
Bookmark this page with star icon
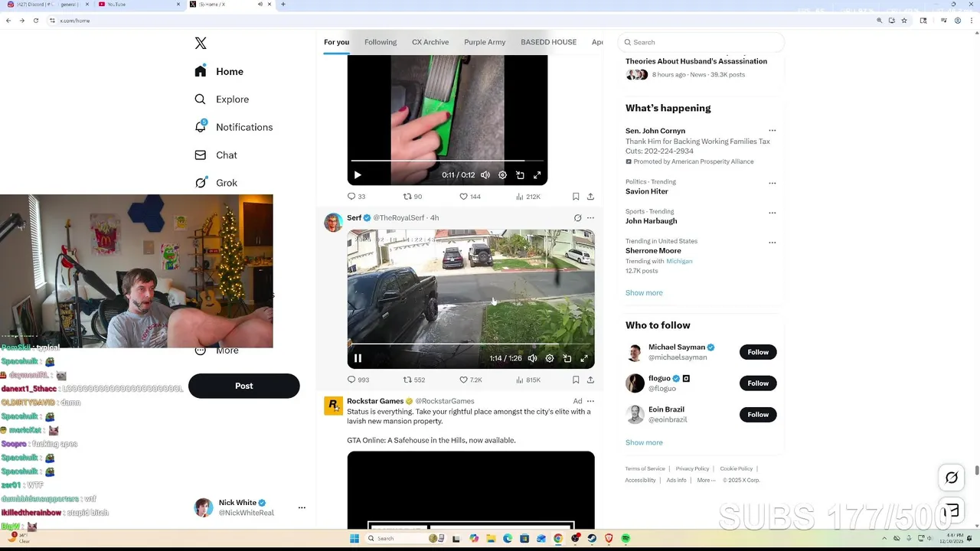point(904,21)
